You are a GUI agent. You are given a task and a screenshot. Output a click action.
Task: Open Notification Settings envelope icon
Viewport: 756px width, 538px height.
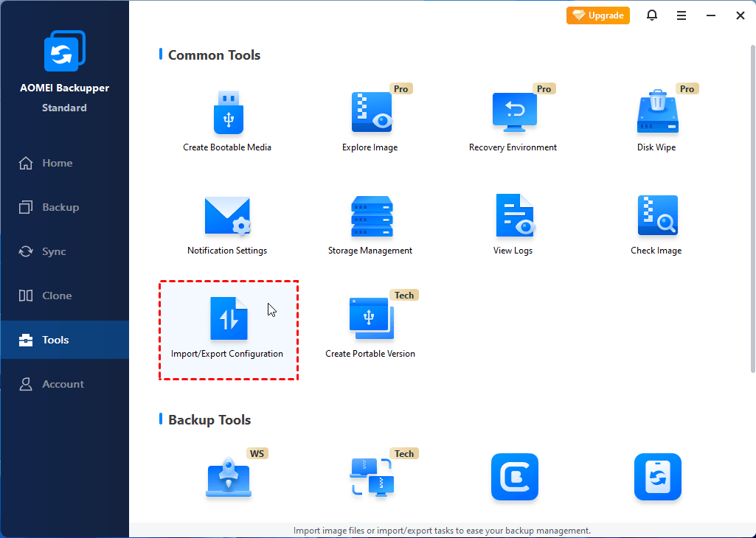click(x=227, y=216)
